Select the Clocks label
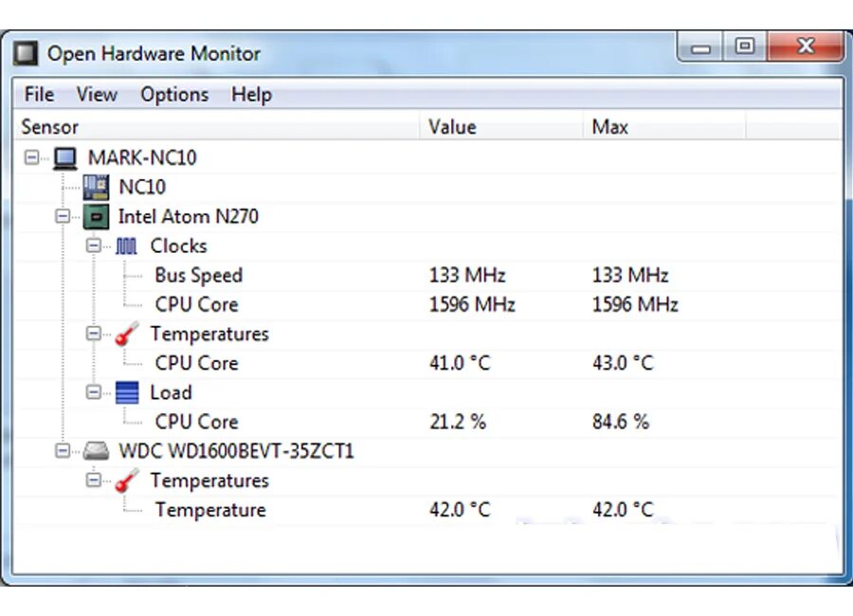 point(178,246)
